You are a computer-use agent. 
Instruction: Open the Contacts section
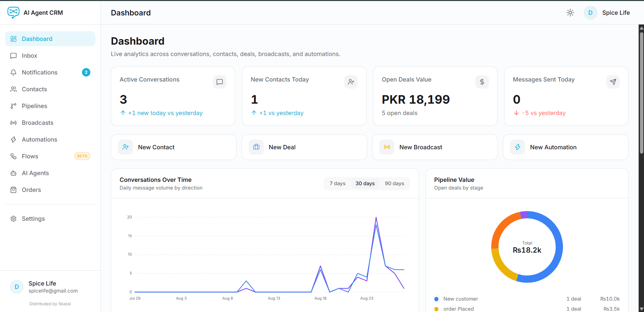(x=50, y=89)
